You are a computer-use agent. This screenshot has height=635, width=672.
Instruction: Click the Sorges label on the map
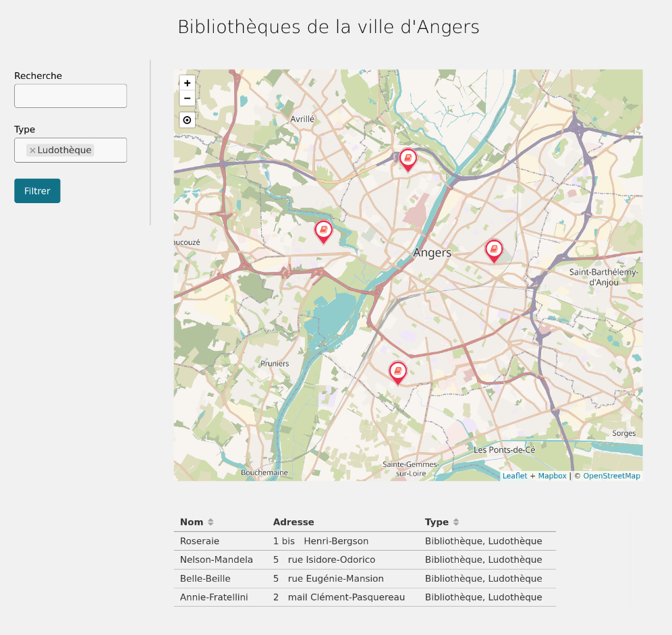pos(624,433)
